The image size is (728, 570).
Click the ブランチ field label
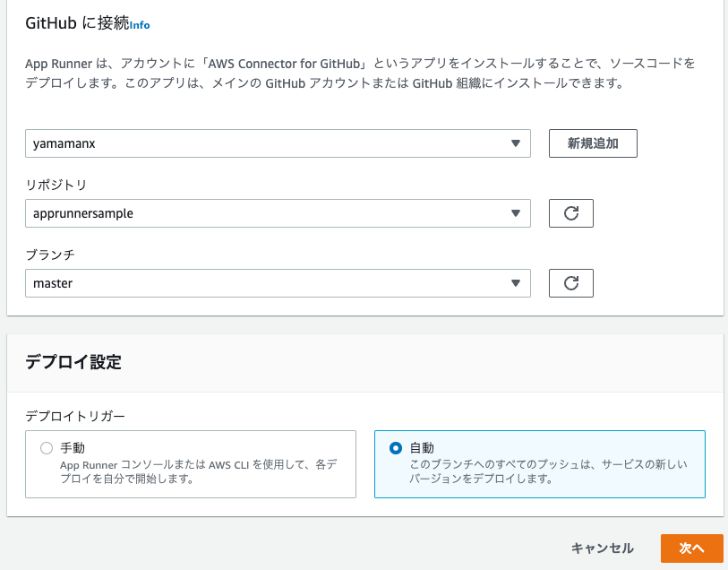pos(50,255)
